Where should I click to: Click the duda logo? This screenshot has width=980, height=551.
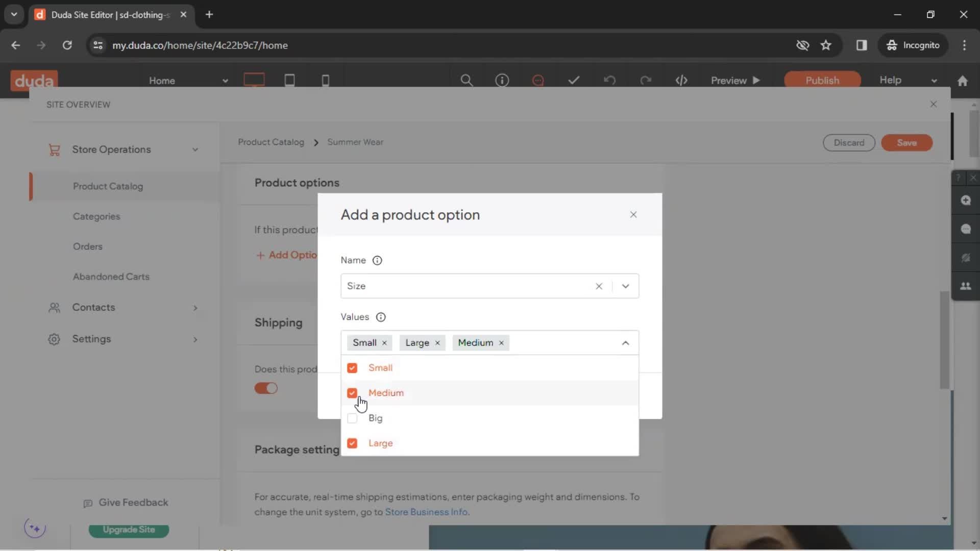(x=34, y=81)
